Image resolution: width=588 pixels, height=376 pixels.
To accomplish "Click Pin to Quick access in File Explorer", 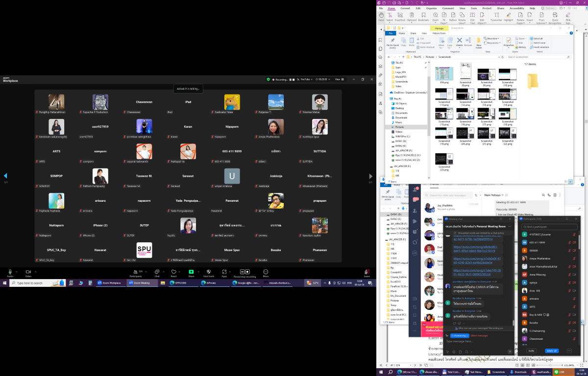I will point(392,43).
